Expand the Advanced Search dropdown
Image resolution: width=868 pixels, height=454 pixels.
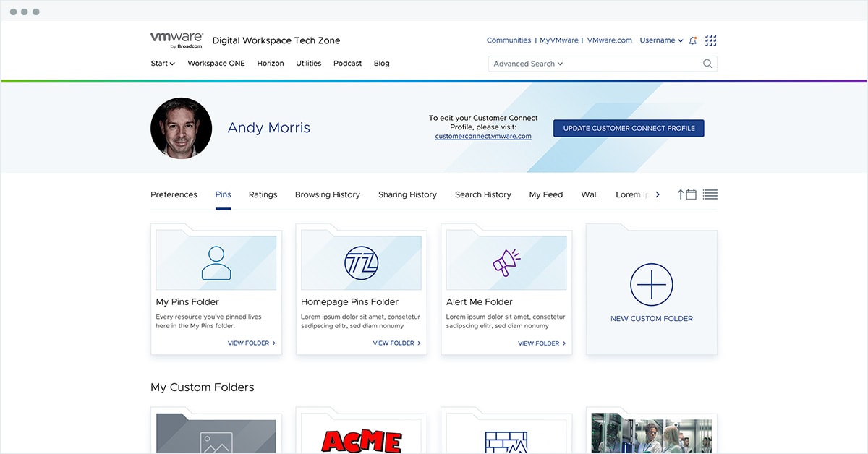[x=528, y=64]
